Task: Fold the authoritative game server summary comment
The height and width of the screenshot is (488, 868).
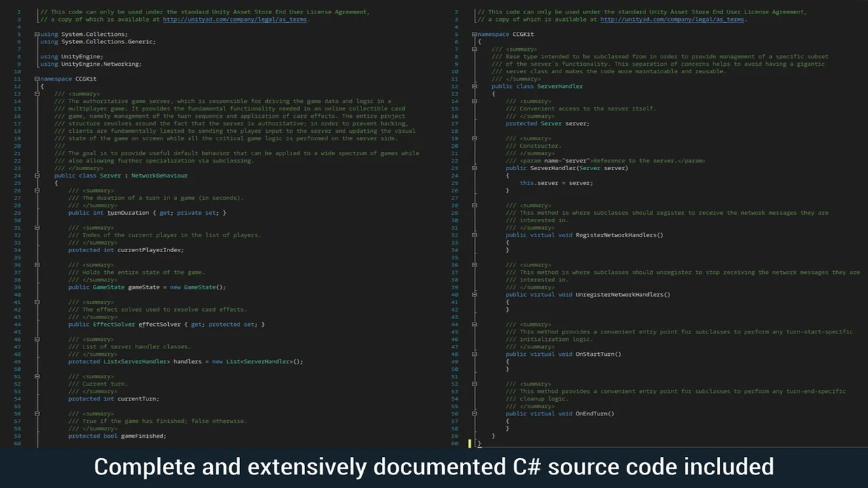Action: coord(37,94)
